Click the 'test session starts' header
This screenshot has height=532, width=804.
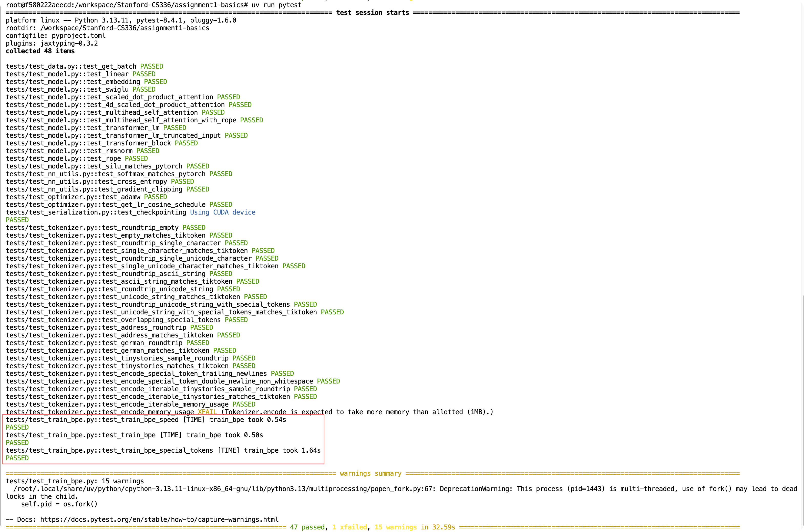click(373, 13)
